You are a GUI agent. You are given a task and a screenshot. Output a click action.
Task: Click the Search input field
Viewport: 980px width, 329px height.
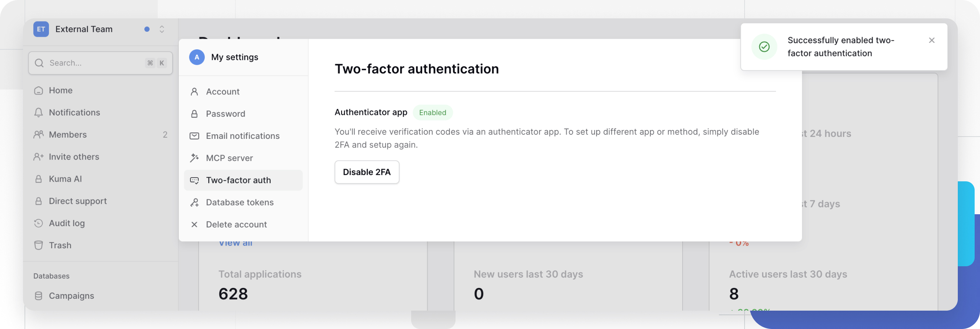(x=96, y=63)
